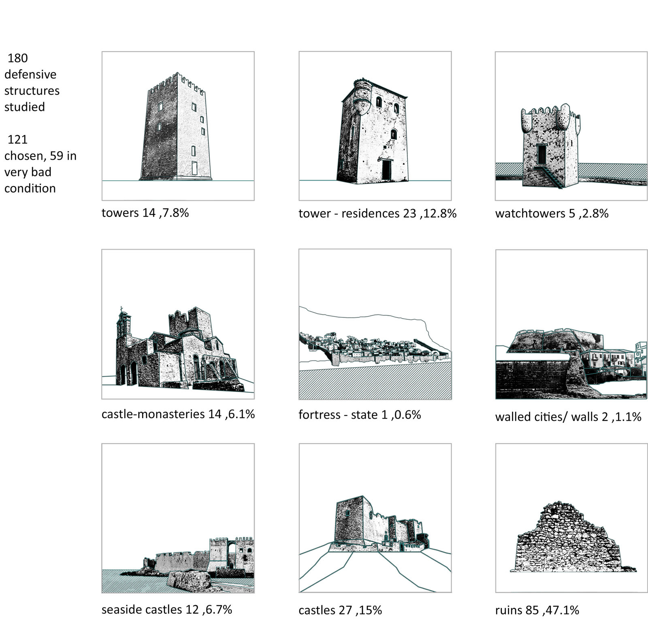Screen dimensions: 648x644
Task: Select the caption 'tower - residences 23 ,12.8%'
Action: [x=377, y=213]
